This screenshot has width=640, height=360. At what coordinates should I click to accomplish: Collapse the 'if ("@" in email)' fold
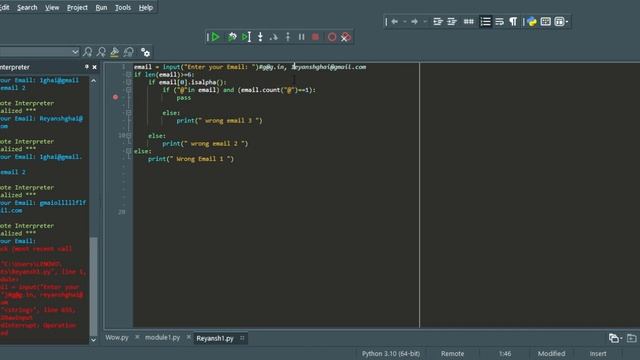click(129, 90)
